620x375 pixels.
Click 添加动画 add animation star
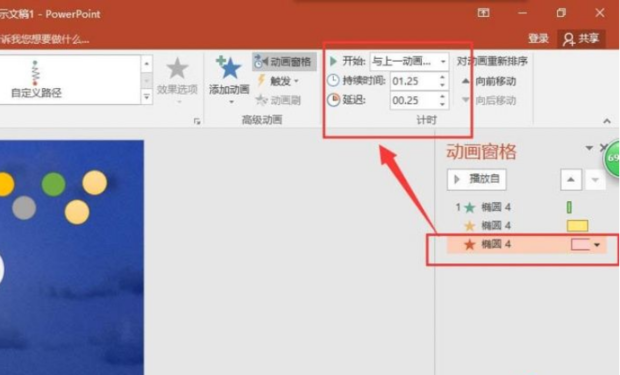(x=229, y=68)
